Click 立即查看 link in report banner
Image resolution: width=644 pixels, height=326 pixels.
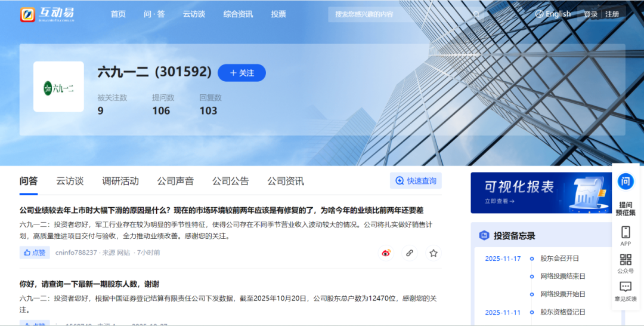(x=500, y=201)
